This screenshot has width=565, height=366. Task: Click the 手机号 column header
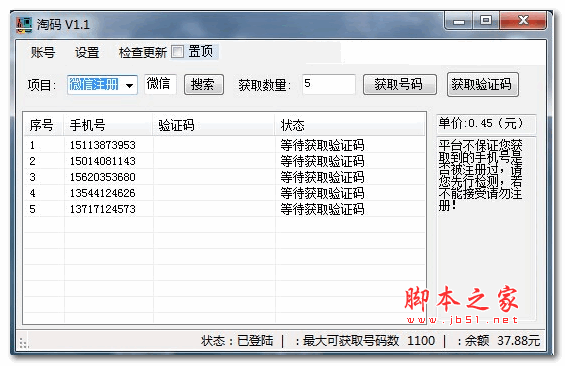(x=108, y=125)
